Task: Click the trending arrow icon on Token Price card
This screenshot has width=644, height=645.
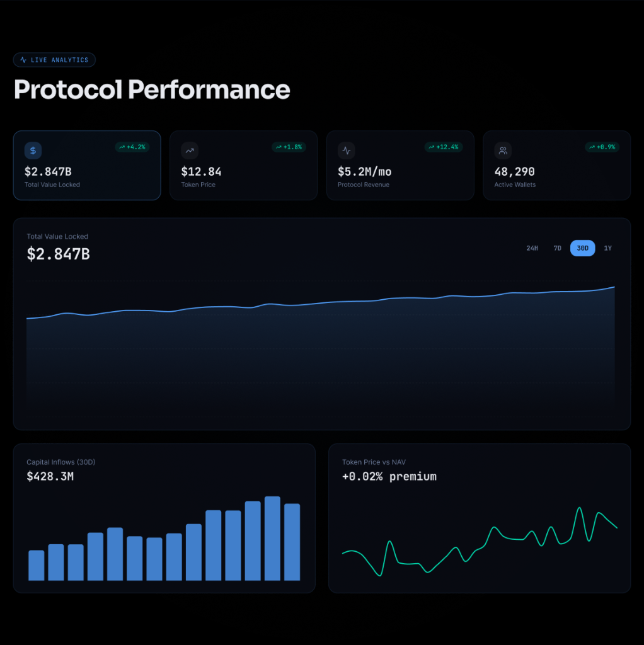Action: 190,151
